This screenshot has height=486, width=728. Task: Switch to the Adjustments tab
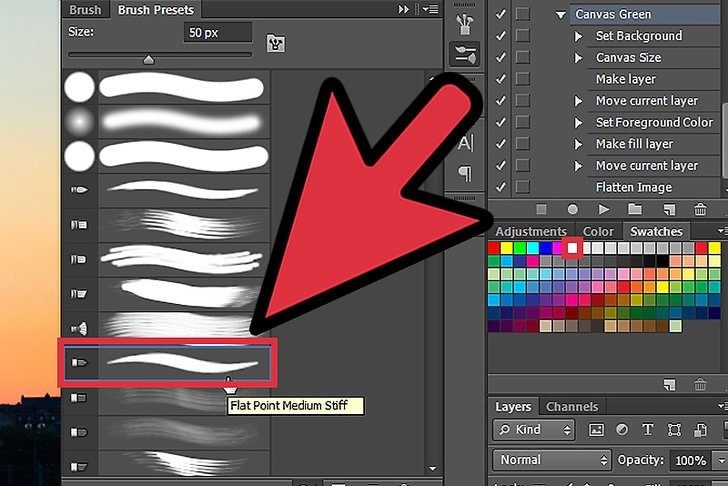pyautogui.click(x=531, y=232)
